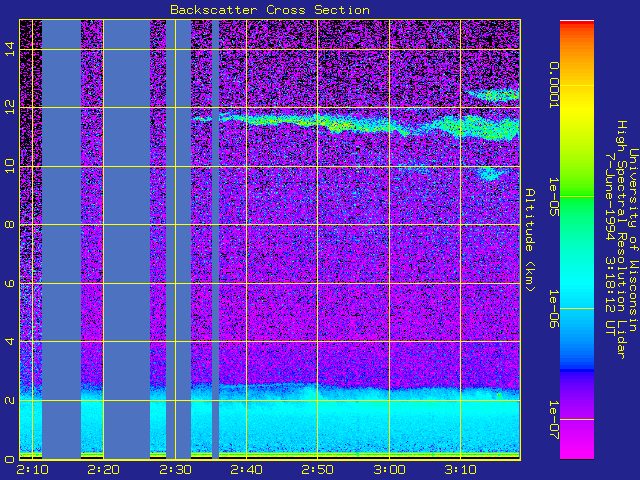Image resolution: width=640 pixels, height=480 pixels.
Task: Click the altitude 14 axis label
Action: coord(9,49)
